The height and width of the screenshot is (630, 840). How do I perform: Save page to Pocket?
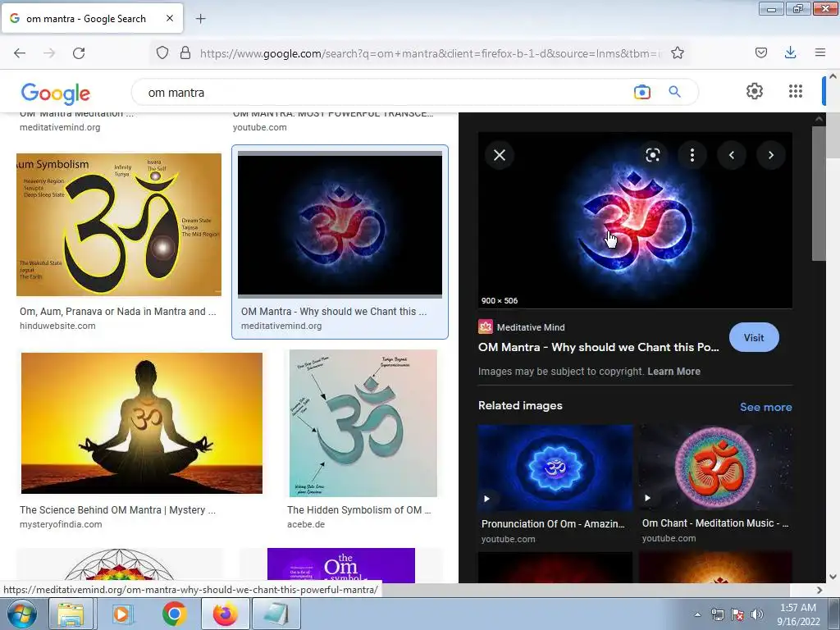click(760, 52)
